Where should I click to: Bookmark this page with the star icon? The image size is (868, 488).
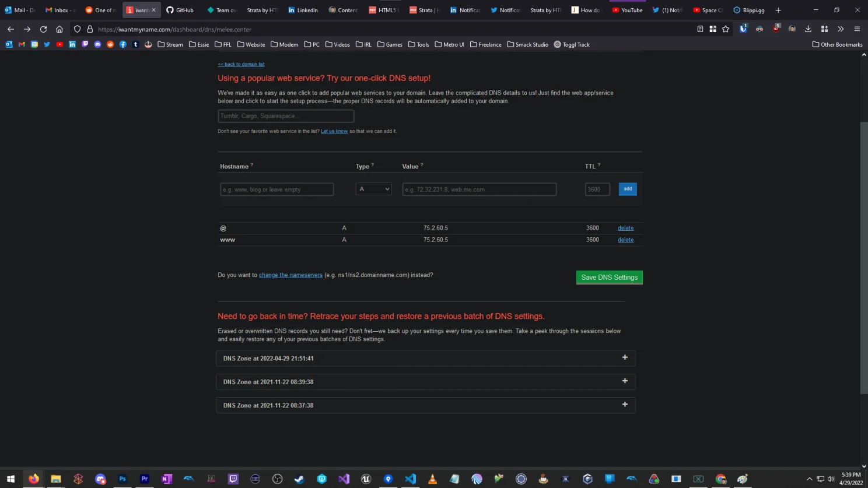[x=725, y=29]
